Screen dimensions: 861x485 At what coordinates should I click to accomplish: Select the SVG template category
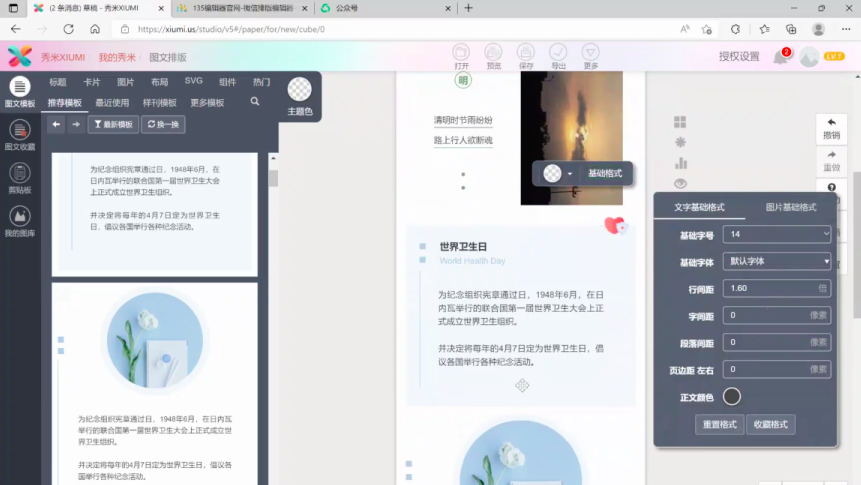193,81
